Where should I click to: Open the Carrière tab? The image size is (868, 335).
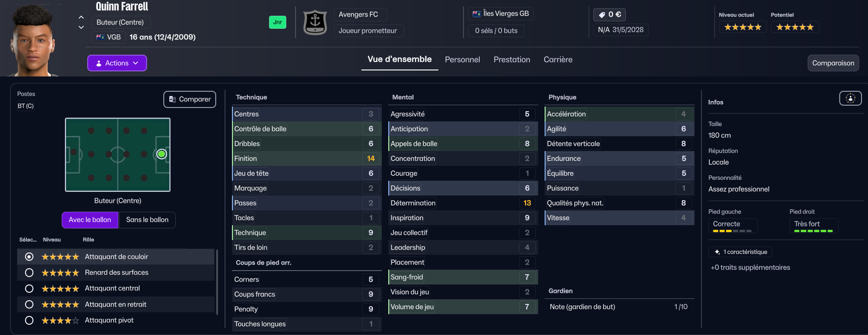point(558,60)
